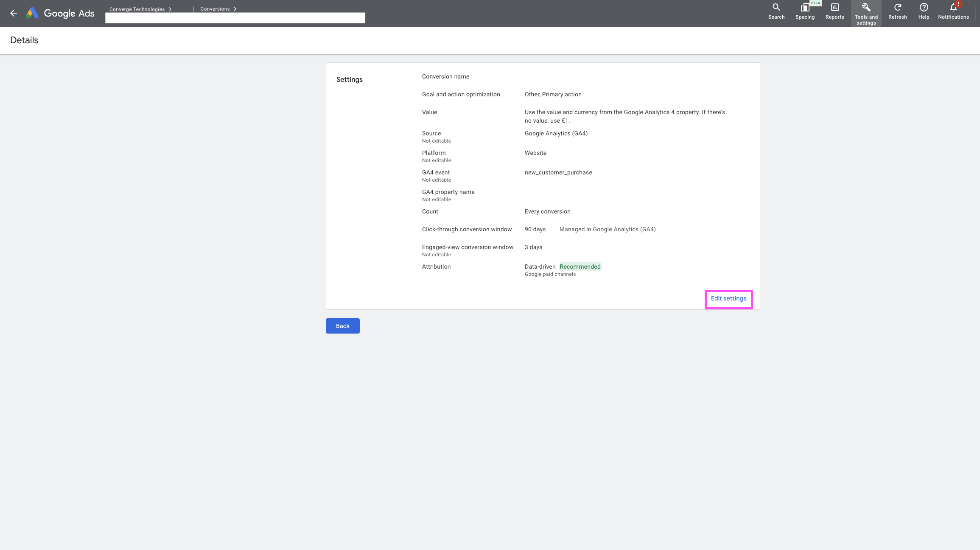Click the Refresh icon
The height and width of the screenshot is (550, 980).
click(897, 11)
